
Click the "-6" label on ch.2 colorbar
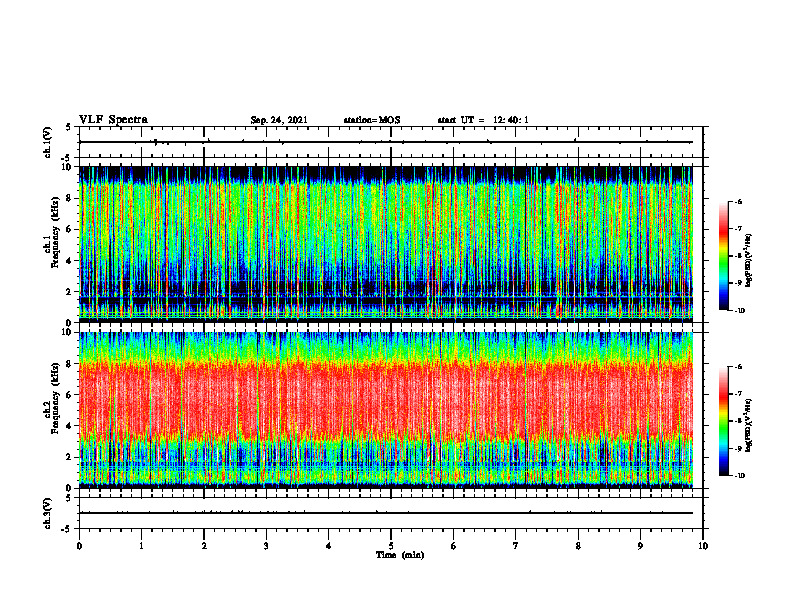(738, 367)
